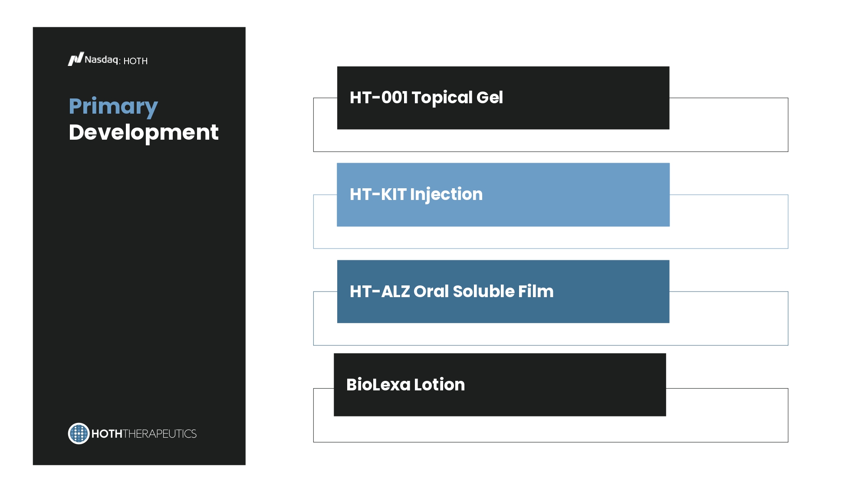Image resolution: width=868 pixels, height=488 pixels.
Task: Select the white Development heading
Action: pyautogui.click(x=143, y=132)
